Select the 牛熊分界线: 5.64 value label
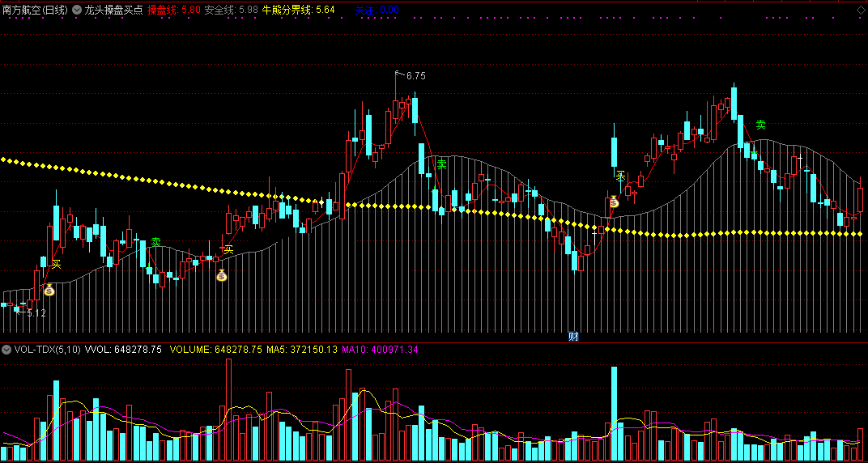Screen dimensions: 868x463 click(x=298, y=10)
